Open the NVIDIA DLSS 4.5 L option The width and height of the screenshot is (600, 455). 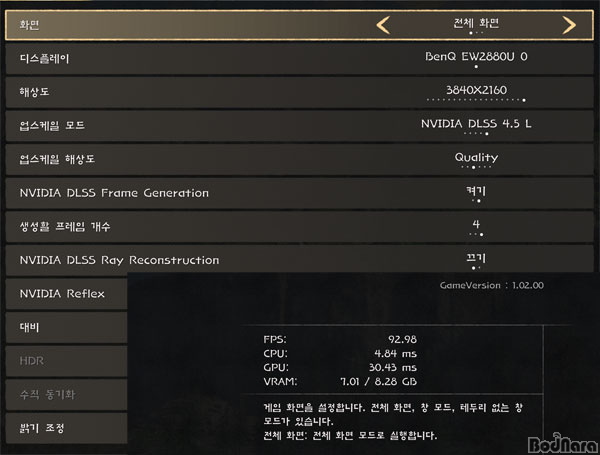(x=476, y=124)
